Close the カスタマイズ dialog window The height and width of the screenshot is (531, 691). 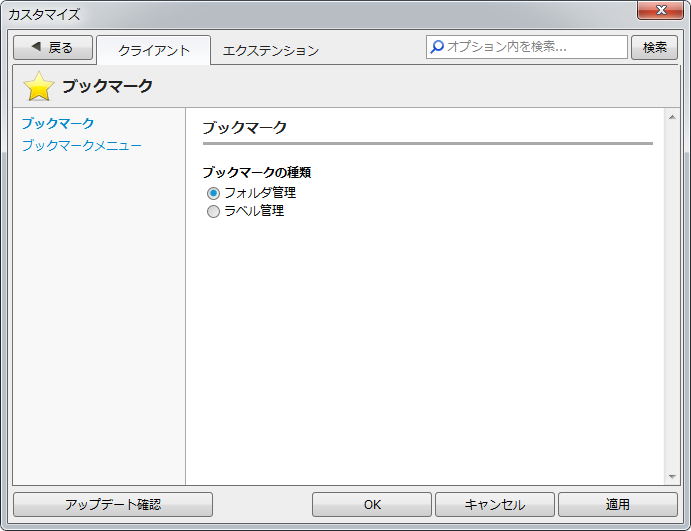pyautogui.click(x=660, y=10)
